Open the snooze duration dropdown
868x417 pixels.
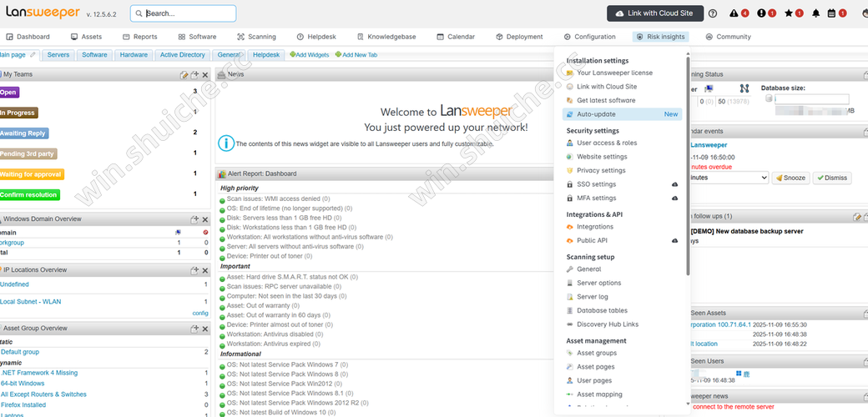tap(726, 178)
